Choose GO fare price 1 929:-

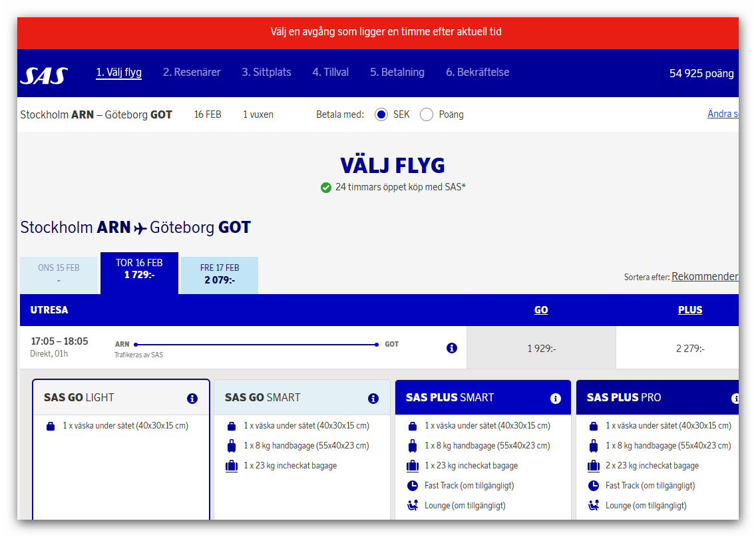click(541, 348)
